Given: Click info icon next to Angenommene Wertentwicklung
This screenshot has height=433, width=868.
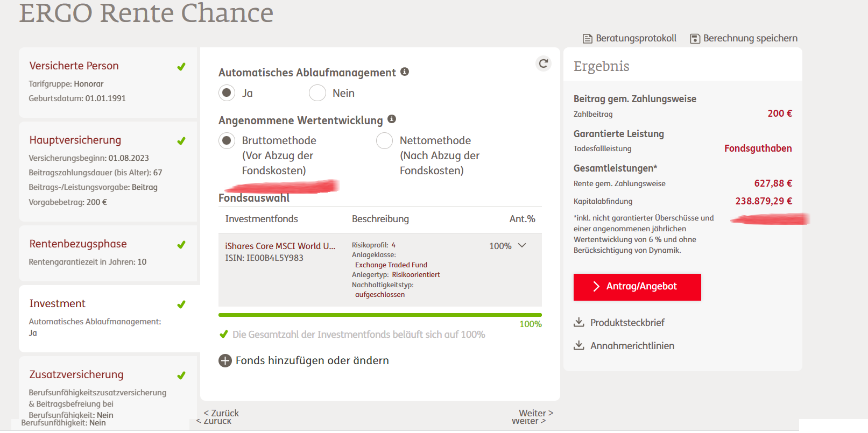Looking at the screenshot, I should [x=392, y=119].
